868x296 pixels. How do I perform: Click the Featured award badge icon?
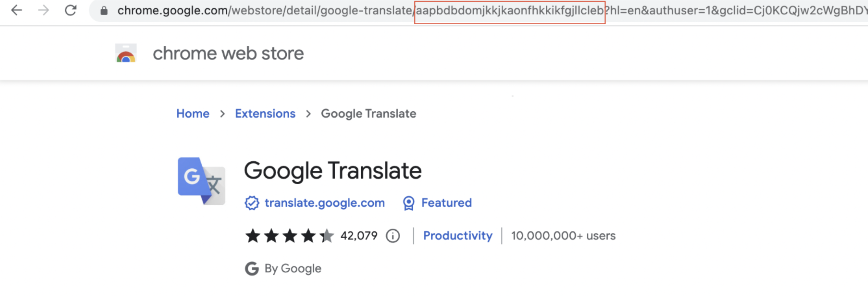[x=409, y=203]
